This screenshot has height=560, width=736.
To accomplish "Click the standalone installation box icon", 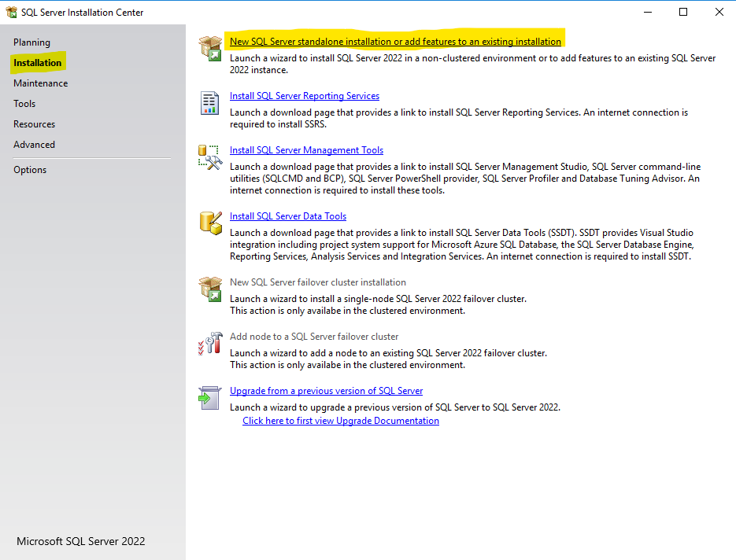I will pos(210,47).
